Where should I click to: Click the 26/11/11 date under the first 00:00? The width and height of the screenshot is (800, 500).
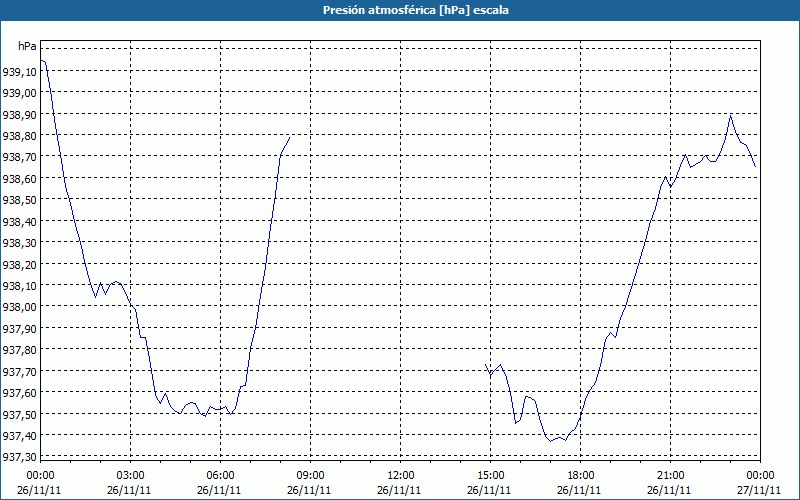pyautogui.click(x=39, y=490)
